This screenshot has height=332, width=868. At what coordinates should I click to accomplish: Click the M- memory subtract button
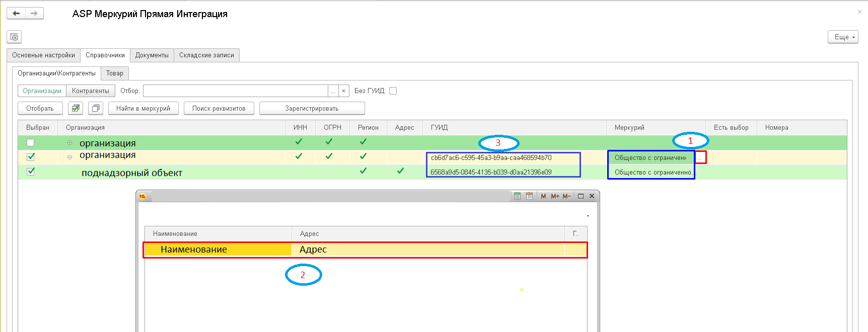(566, 196)
